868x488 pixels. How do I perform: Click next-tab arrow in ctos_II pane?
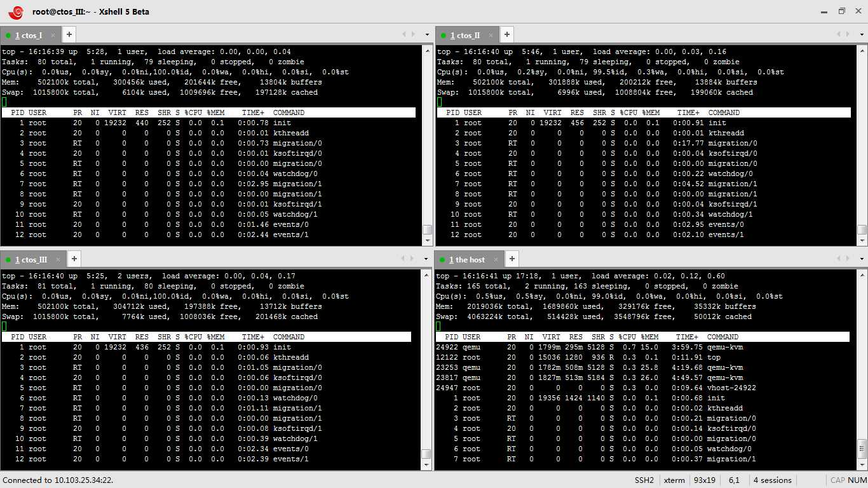pos(849,34)
